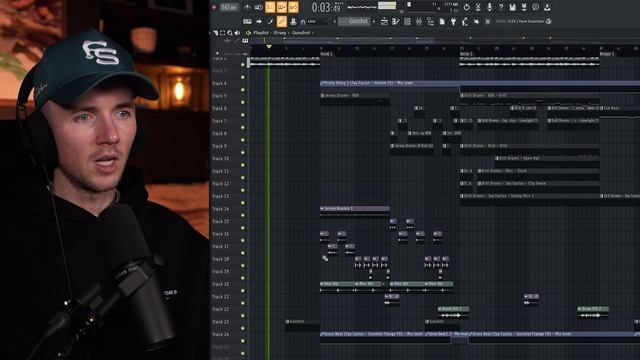Toggle the highlighted link icon

pos(282,21)
